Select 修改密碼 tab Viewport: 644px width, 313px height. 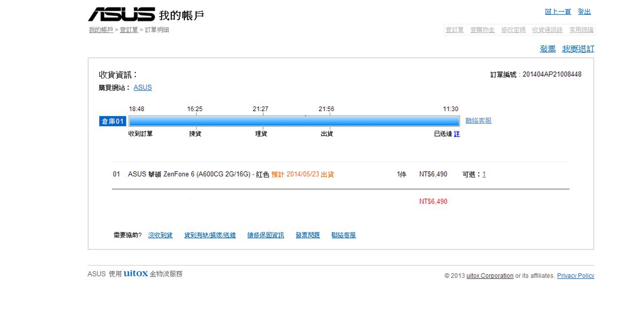click(514, 30)
